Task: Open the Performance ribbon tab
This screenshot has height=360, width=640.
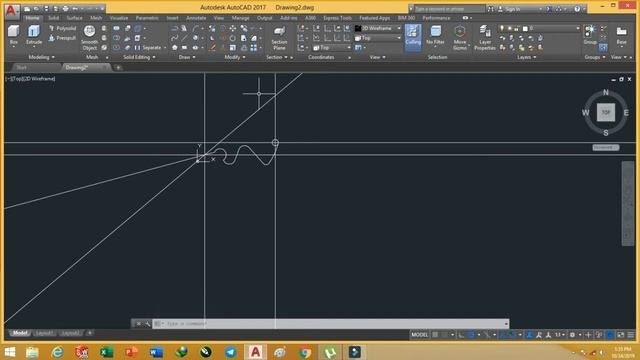Action: [x=436, y=18]
